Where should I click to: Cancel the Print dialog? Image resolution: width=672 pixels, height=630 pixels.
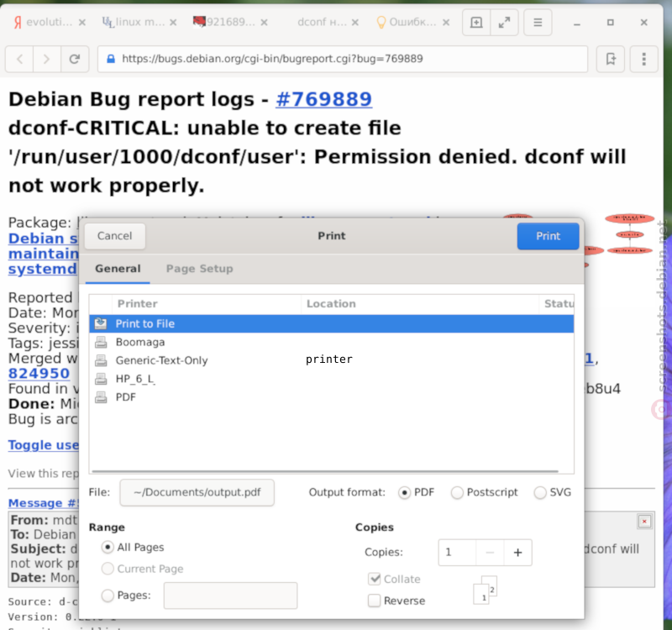click(x=115, y=236)
